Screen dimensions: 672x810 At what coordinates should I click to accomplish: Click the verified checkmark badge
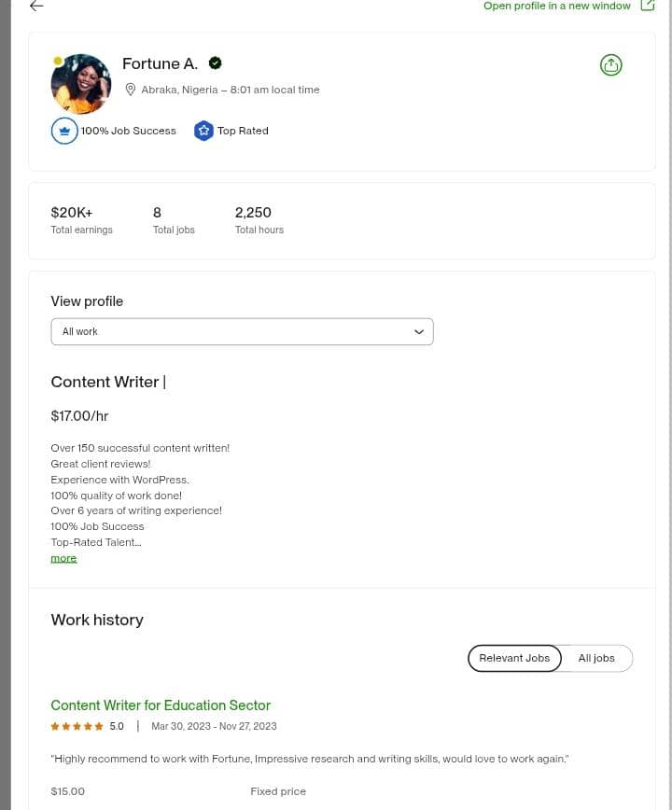tap(215, 63)
